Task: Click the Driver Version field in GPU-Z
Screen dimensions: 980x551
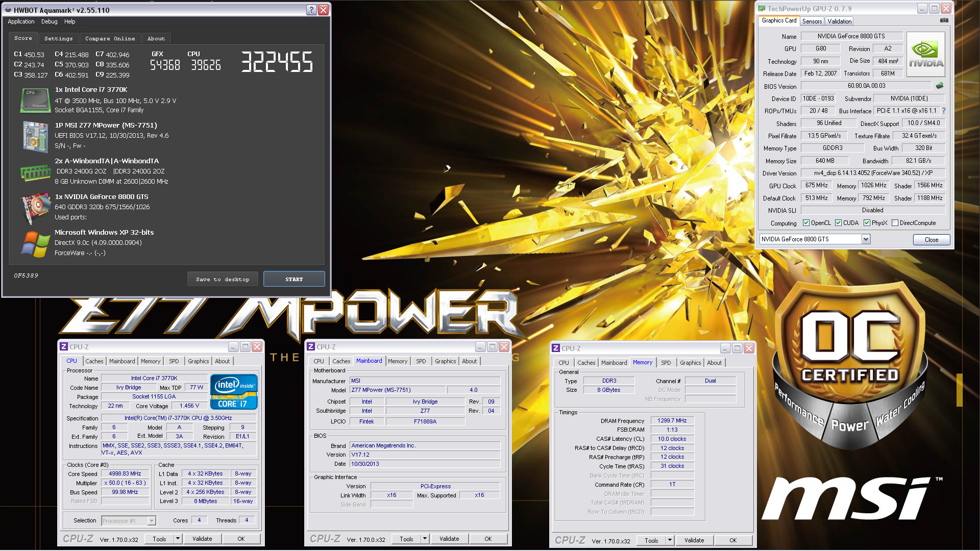Action: 873,173
